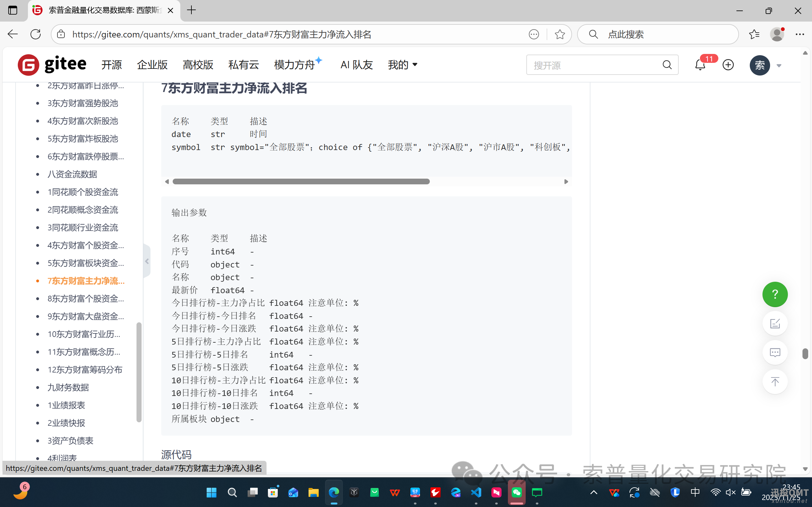
Task: Click the floating feedback edit icon
Action: pos(775,323)
